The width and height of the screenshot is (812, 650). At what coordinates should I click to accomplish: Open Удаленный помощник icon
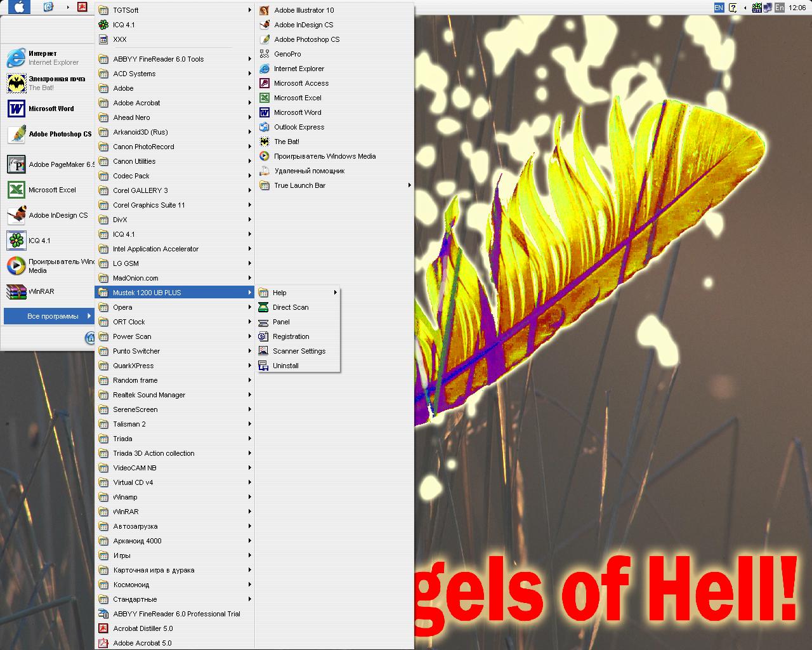[265, 171]
